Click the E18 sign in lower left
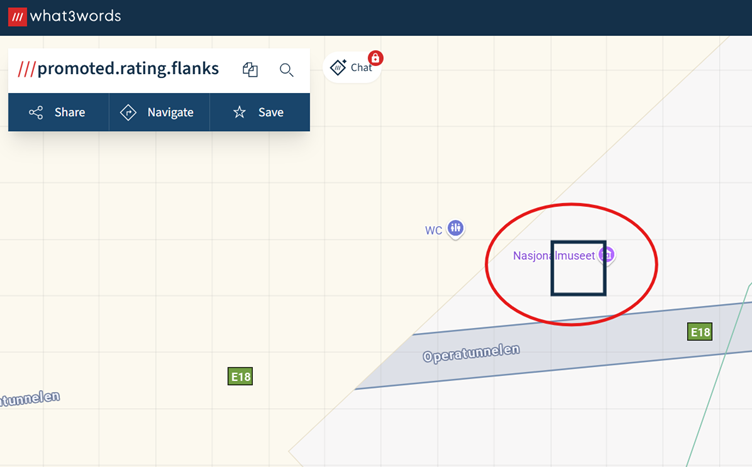Image resolution: width=752 pixels, height=467 pixels. (x=240, y=376)
